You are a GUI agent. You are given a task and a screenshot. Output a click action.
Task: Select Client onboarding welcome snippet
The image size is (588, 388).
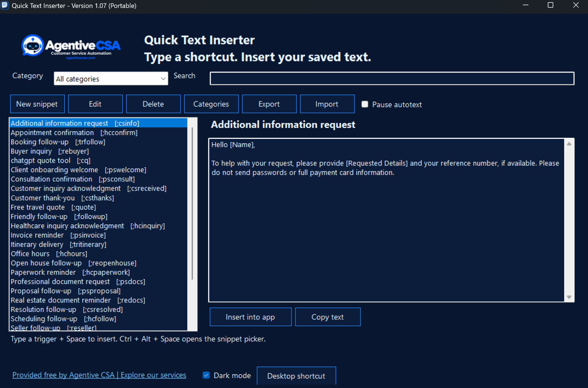pyautogui.click(x=98, y=170)
